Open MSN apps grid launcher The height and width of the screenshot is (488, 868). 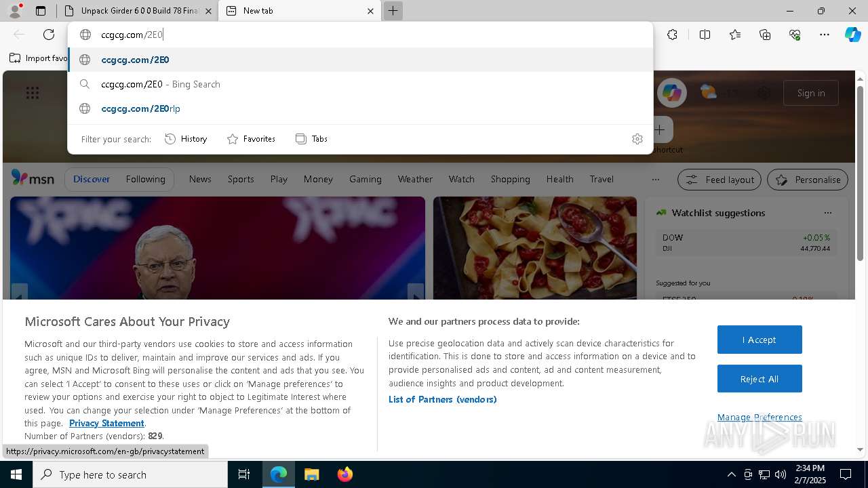33,93
